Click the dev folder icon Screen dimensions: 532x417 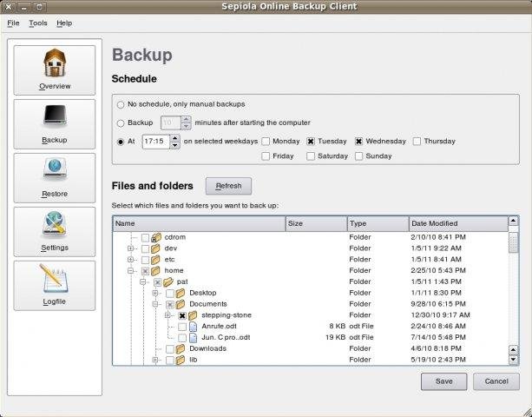point(155,248)
